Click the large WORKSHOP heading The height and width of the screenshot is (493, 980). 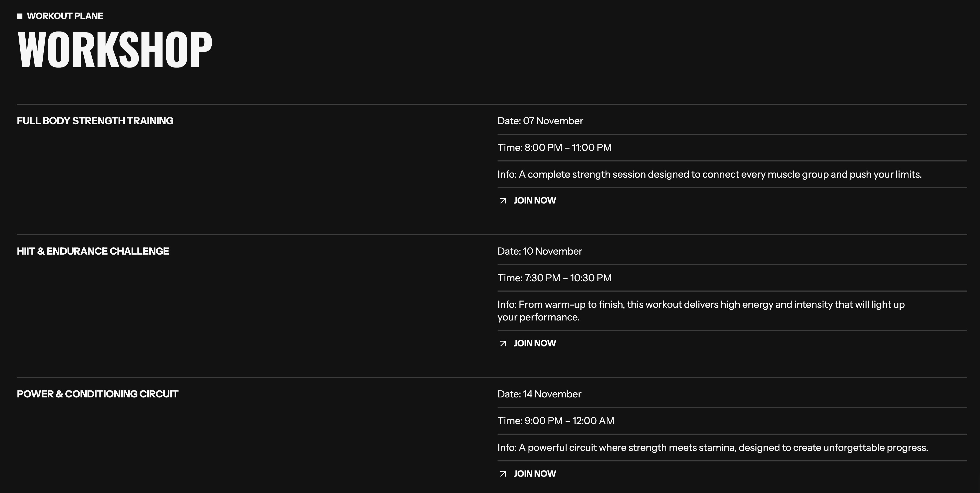tap(114, 50)
